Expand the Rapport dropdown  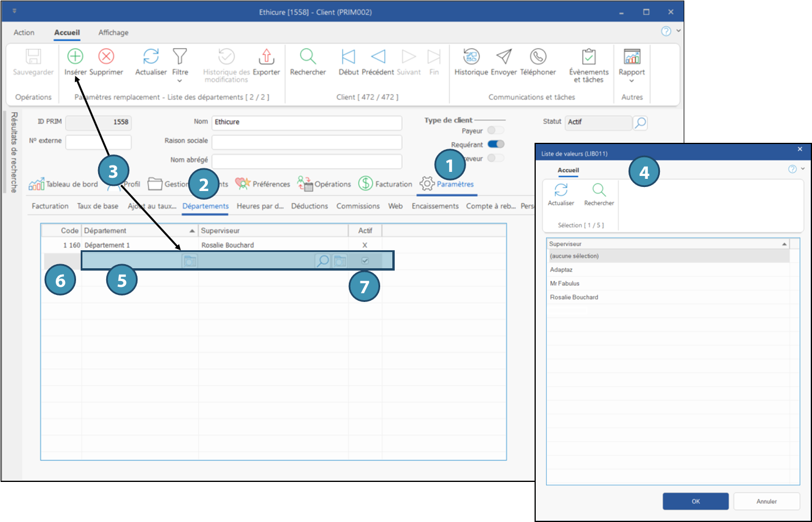coord(631,81)
